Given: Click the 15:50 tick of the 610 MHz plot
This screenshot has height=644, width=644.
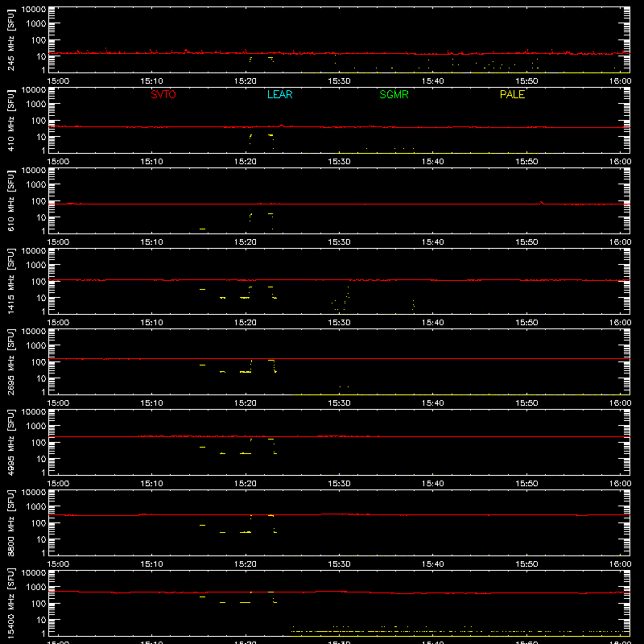Looking at the screenshot, I should click(x=526, y=242).
